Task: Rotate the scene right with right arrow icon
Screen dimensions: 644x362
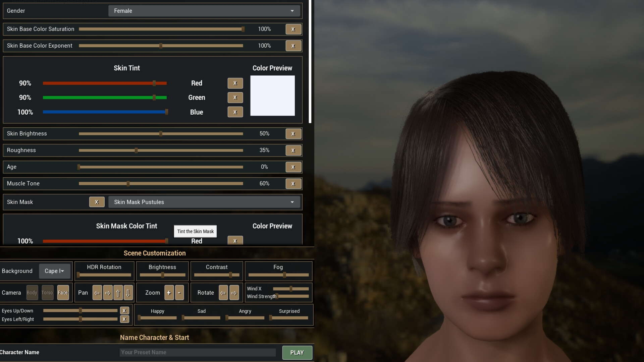Action: [x=234, y=293]
